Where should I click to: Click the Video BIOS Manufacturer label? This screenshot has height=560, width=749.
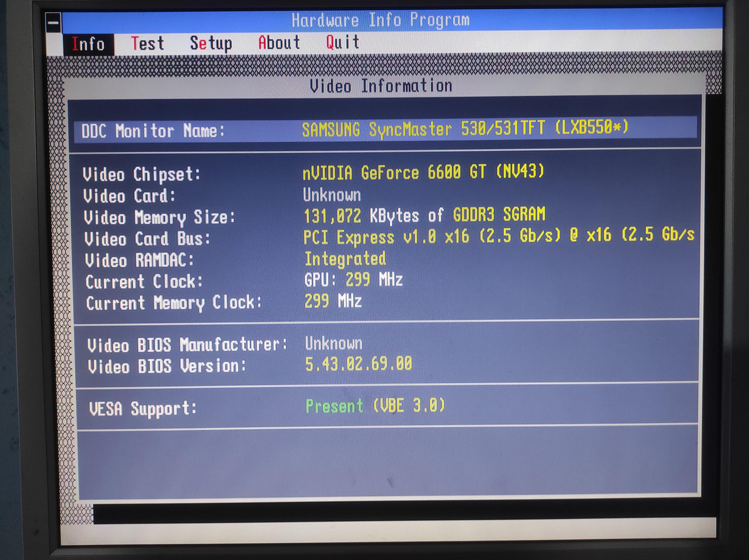[x=187, y=344]
